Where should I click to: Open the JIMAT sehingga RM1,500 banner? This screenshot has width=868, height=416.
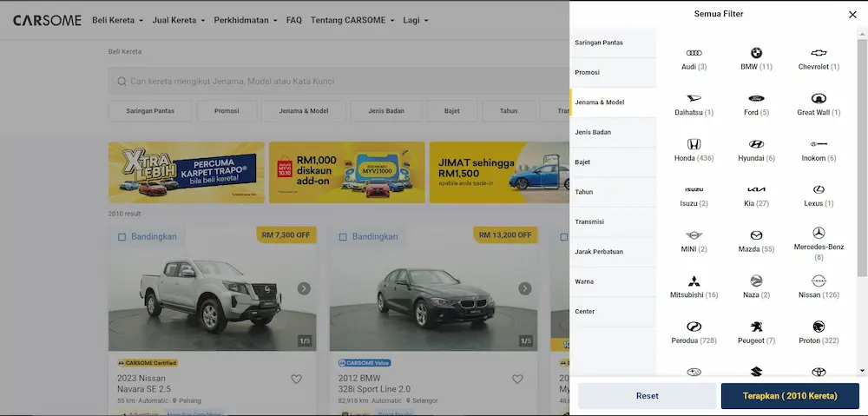(499, 172)
